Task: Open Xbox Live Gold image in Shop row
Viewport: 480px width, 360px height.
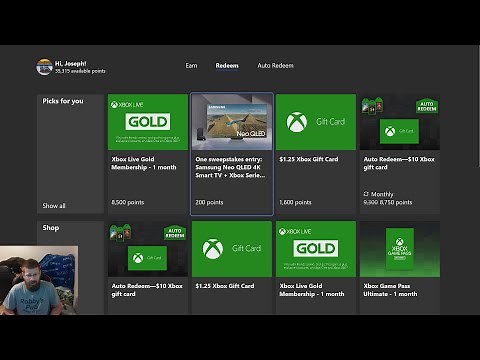Action: 316,249
